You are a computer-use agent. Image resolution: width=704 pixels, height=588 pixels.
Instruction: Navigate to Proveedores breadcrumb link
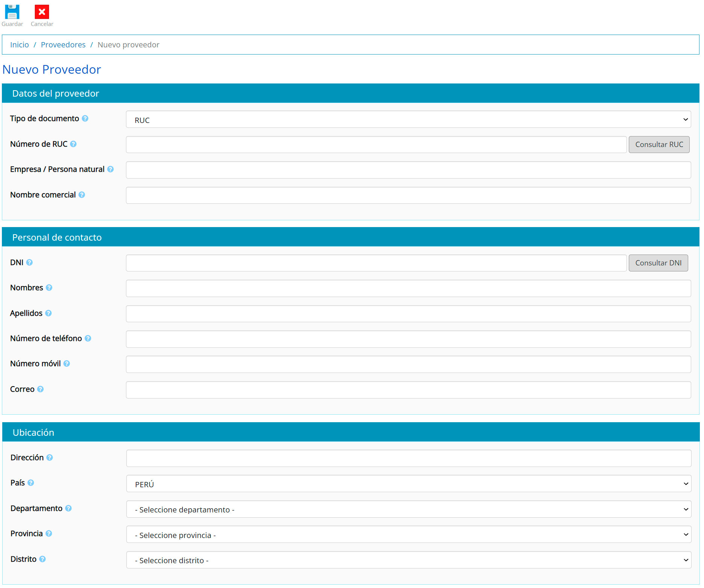[63, 45]
